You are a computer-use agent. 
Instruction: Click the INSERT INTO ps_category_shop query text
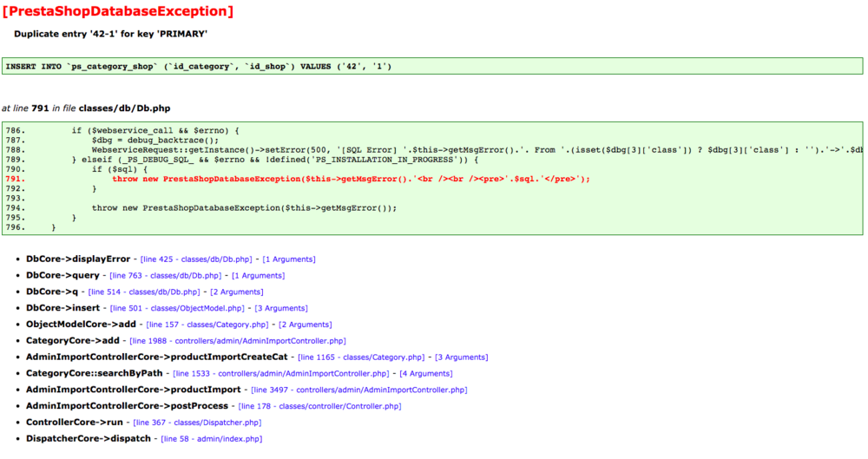[198, 67]
